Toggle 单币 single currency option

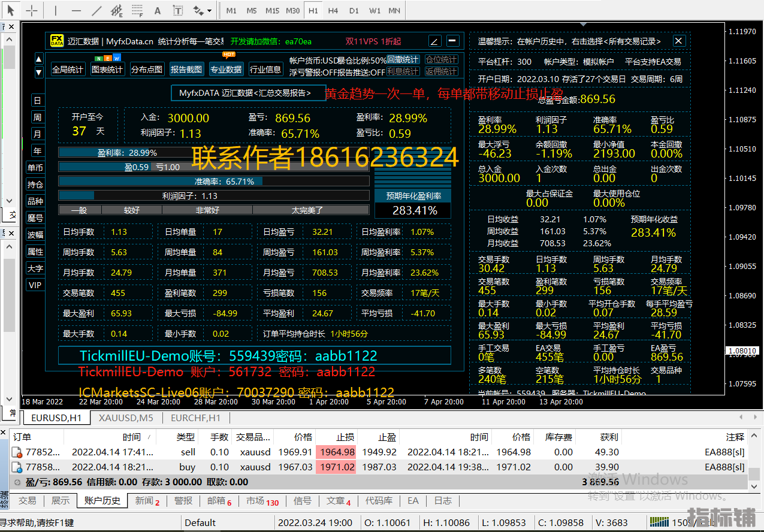coord(35,168)
